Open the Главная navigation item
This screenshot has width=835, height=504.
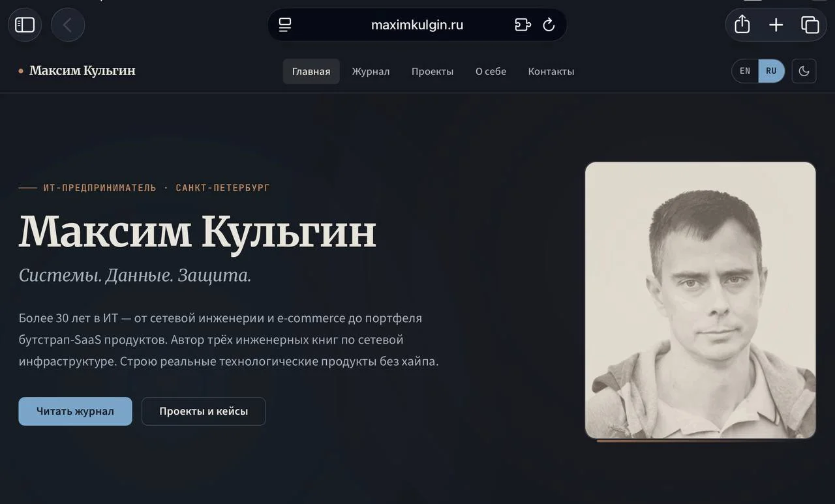point(311,71)
